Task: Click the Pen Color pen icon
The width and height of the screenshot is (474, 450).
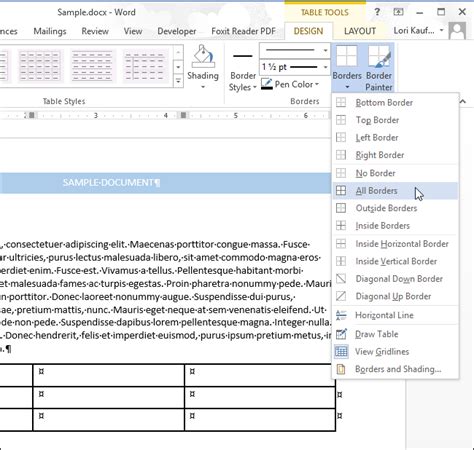Action: [x=266, y=84]
